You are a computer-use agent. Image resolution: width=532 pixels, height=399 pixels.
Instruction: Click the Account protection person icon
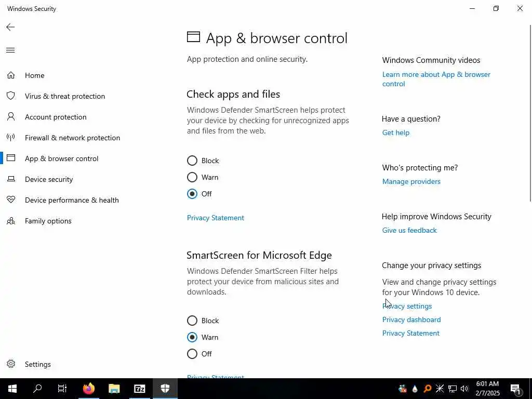(x=11, y=117)
